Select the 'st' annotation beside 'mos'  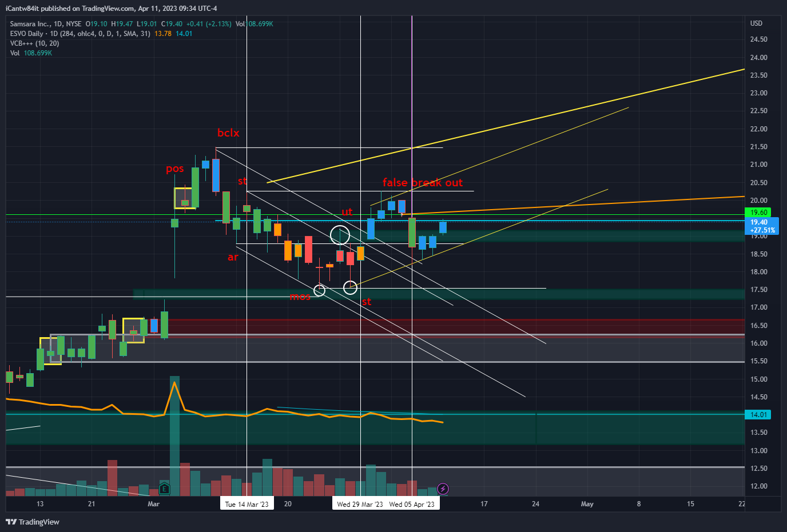pyautogui.click(x=367, y=301)
